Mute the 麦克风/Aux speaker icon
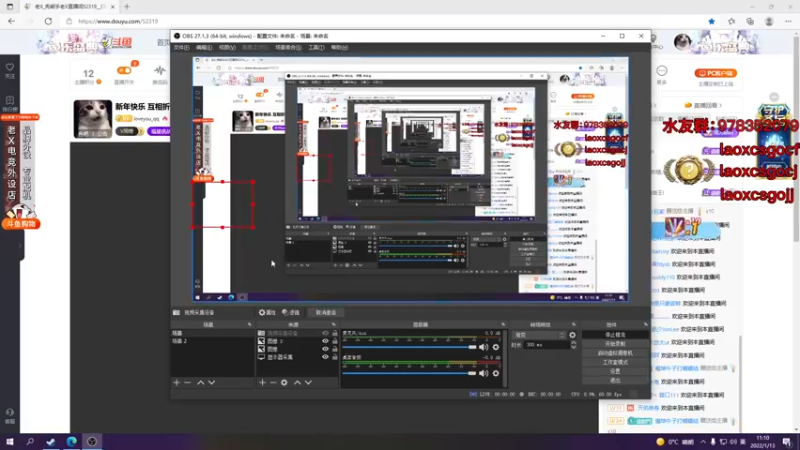This screenshot has width=800, height=450. click(483, 347)
